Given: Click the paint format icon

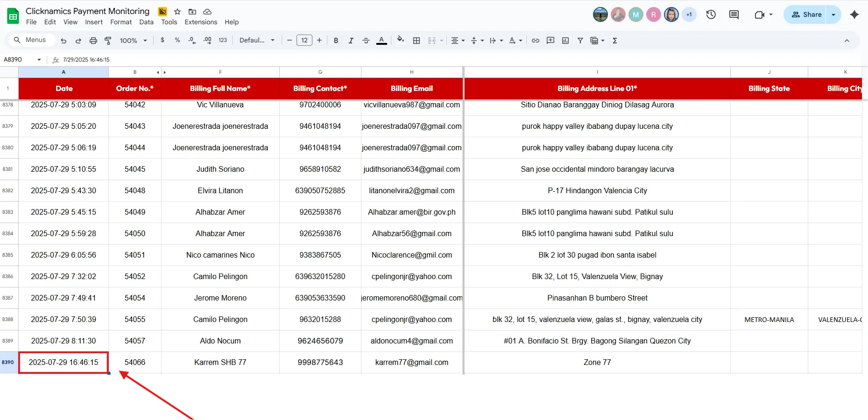Looking at the screenshot, I should [x=108, y=41].
